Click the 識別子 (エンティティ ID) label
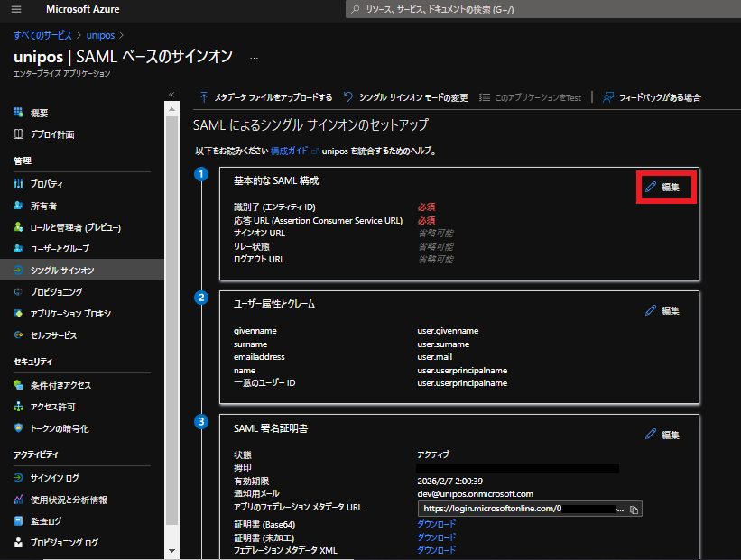 (x=274, y=207)
